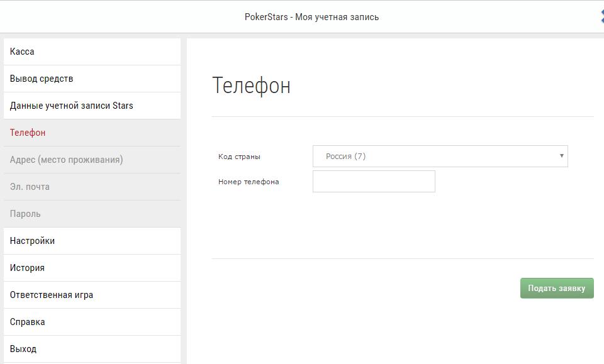Image resolution: width=604 pixels, height=364 pixels.
Task: Click the Код страны label
Action: [x=239, y=157]
